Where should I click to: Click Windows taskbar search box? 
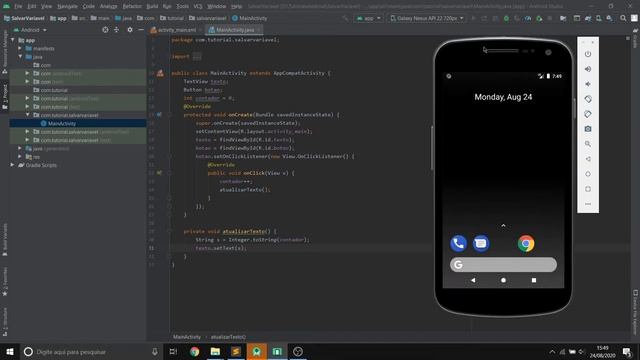[x=91, y=352]
